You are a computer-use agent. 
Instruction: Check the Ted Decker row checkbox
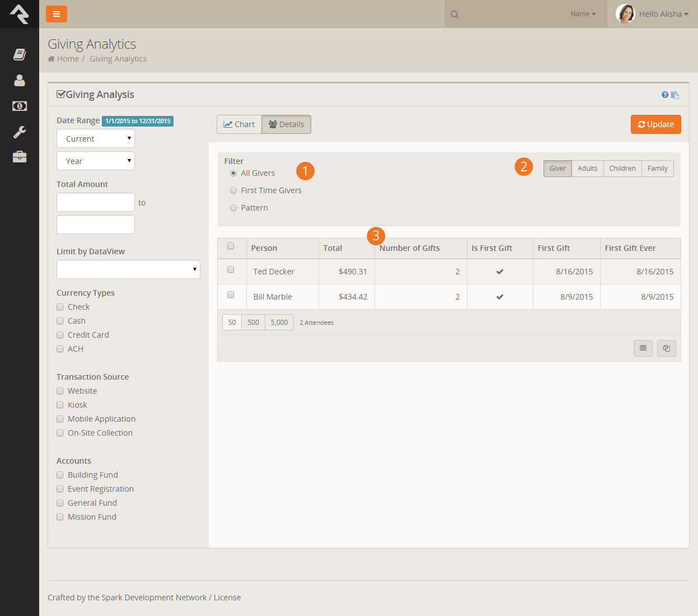click(231, 270)
